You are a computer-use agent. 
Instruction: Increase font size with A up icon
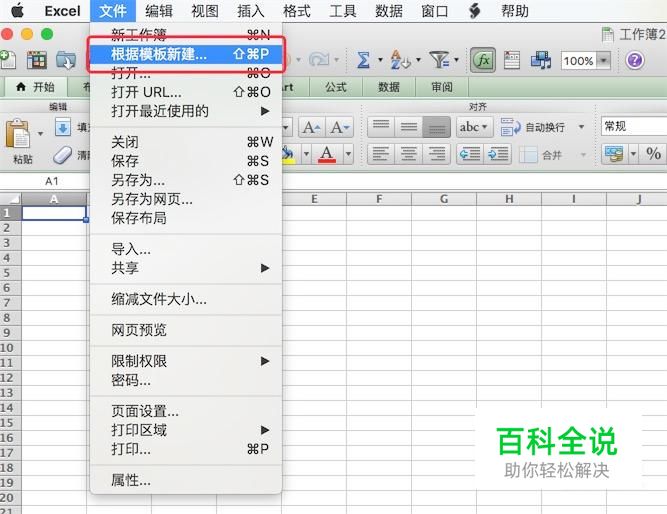click(312, 127)
